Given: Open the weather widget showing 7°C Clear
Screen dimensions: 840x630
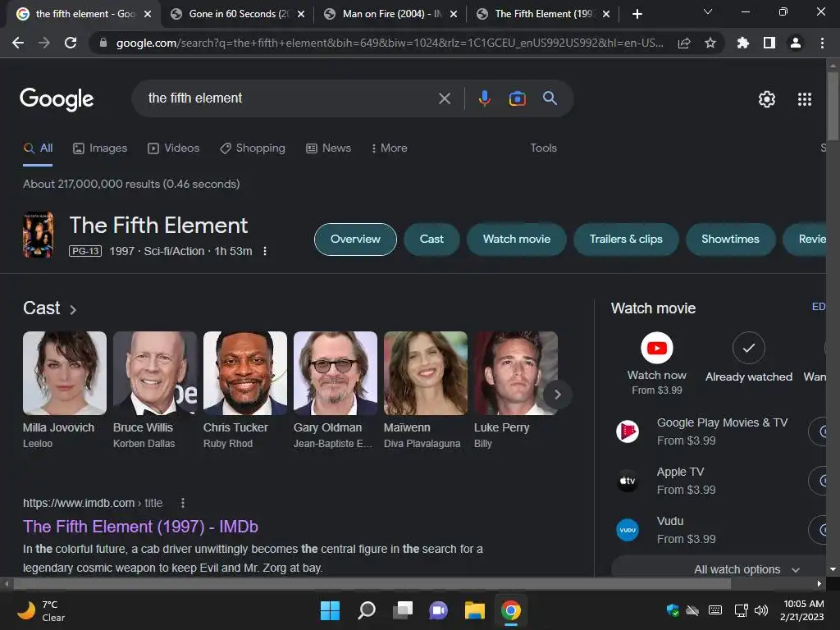Looking at the screenshot, I should pos(41,610).
